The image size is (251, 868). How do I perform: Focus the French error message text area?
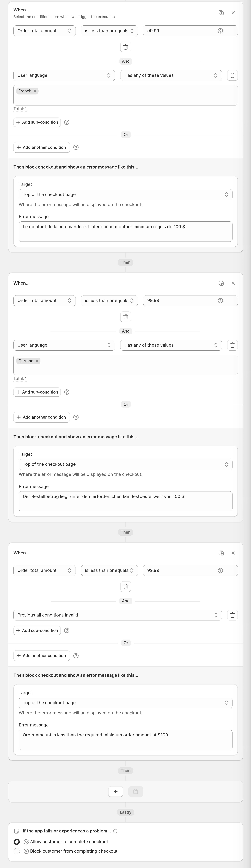(126, 232)
